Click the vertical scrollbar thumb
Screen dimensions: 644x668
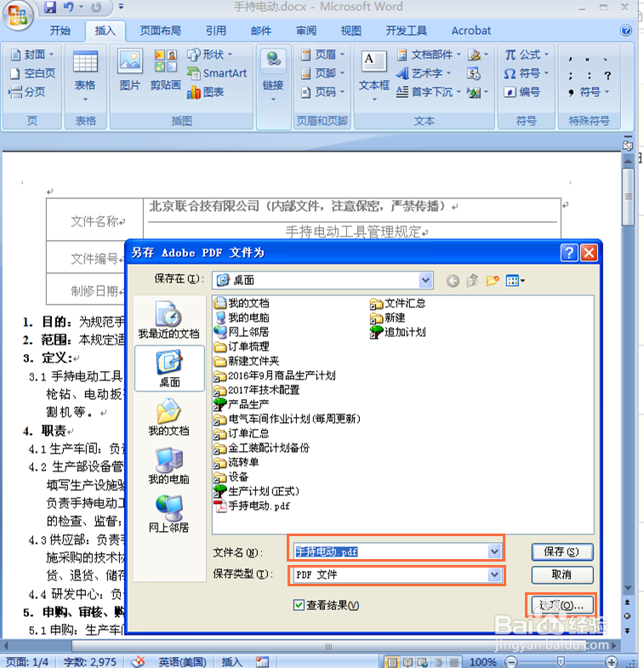(628, 197)
